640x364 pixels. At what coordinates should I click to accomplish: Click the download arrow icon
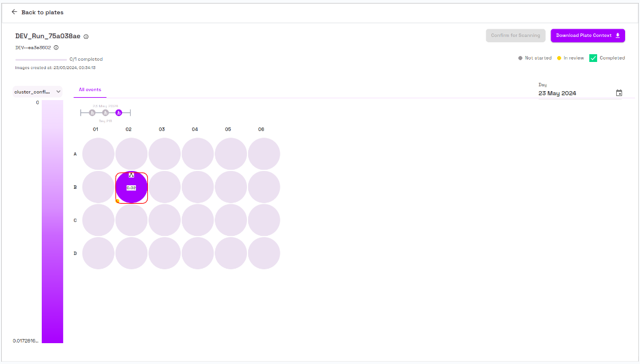618,36
